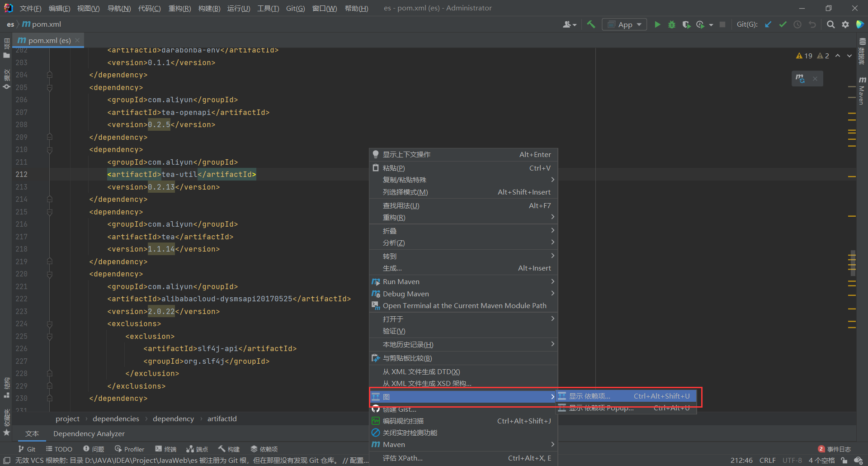Open the Dependencies (依赖项) tool window
This screenshot has height=466, width=868.
(264, 449)
